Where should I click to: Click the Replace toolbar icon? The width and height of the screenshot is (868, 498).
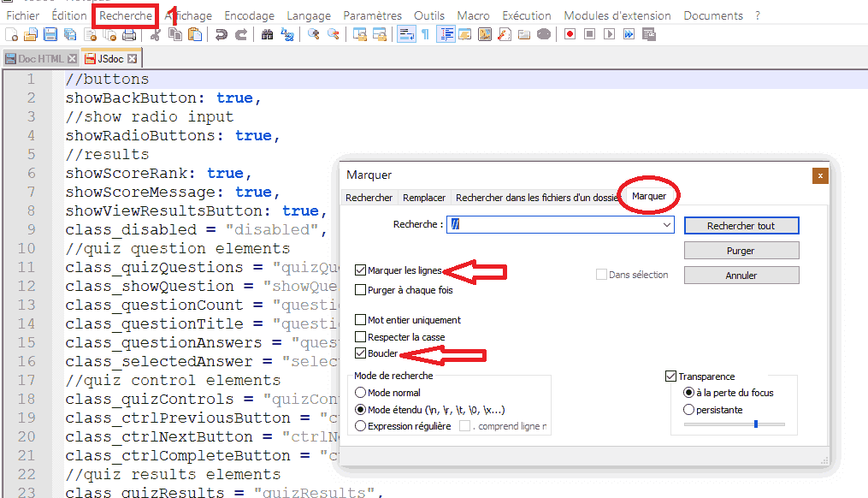pos(286,35)
